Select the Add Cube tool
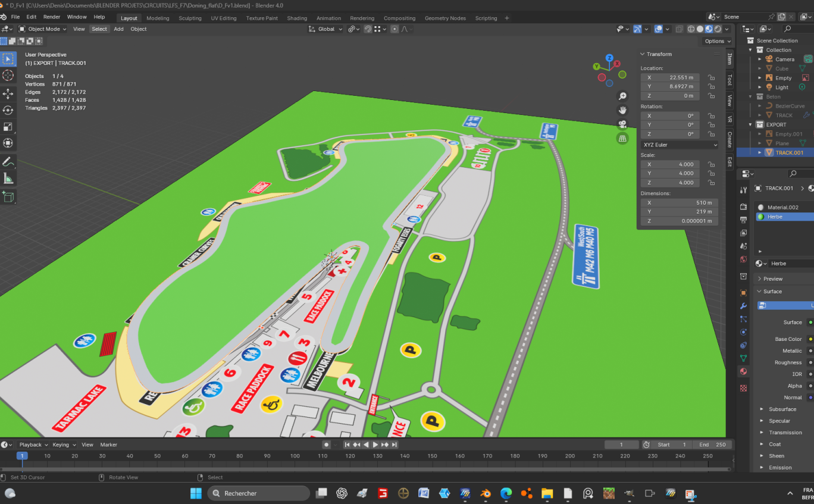The width and height of the screenshot is (814, 504). click(x=8, y=197)
